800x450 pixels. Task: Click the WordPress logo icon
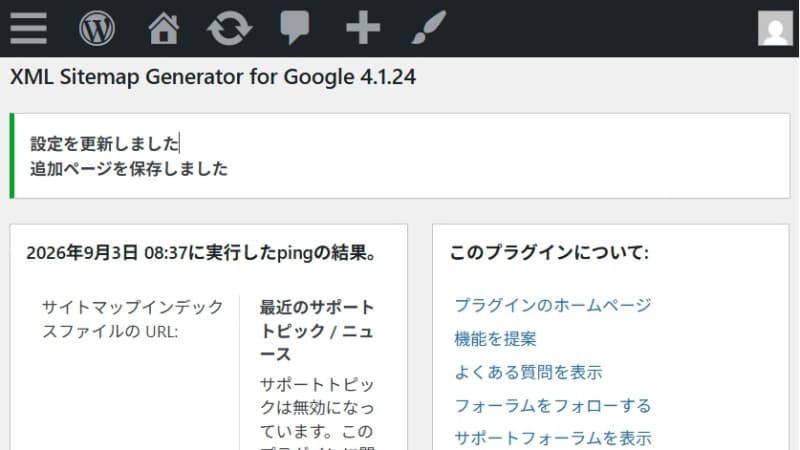97,28
